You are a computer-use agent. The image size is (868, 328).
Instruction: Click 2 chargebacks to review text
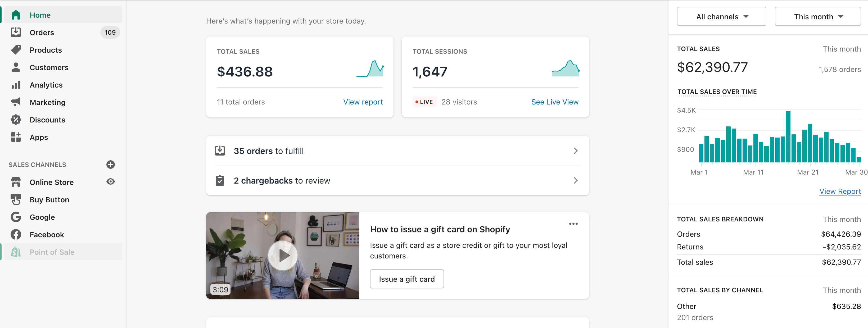282,180
